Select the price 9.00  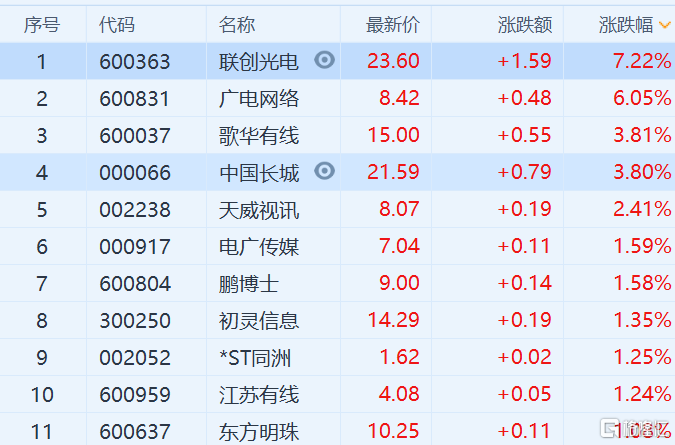(399, 283)
